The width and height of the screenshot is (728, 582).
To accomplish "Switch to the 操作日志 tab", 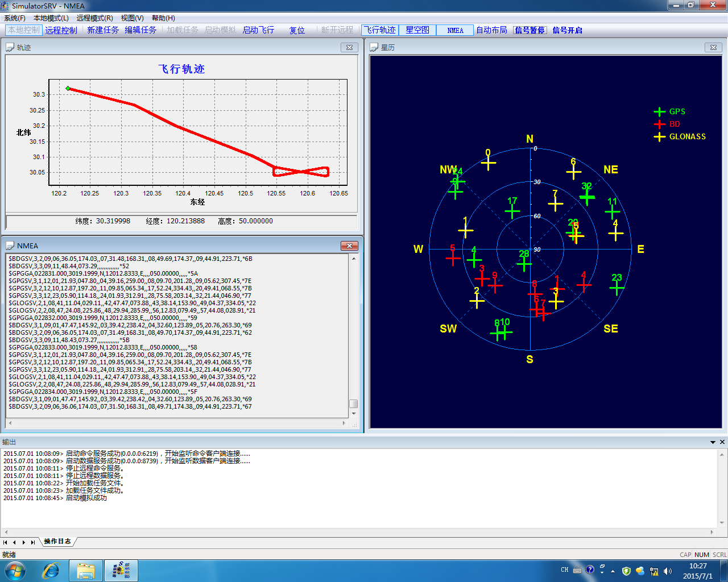I will tap(57, 542).
